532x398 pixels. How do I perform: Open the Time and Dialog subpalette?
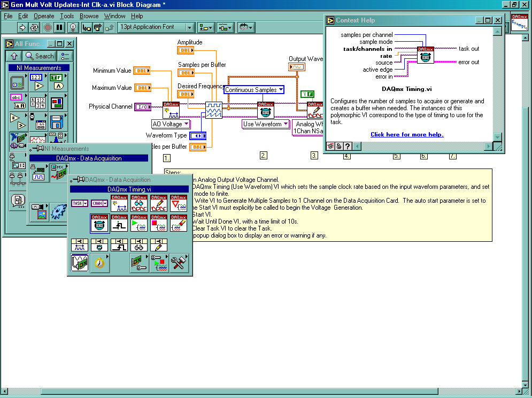[37, 121]
